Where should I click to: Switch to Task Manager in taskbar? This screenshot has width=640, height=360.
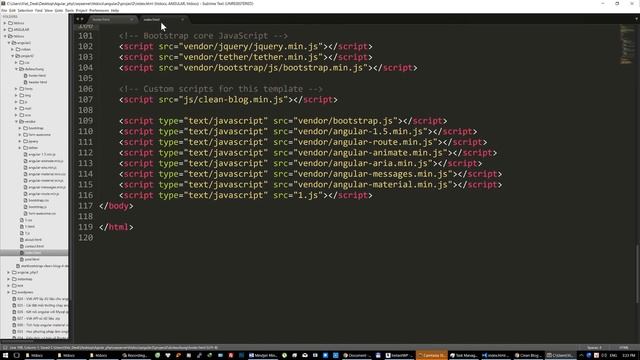tap(463, 356)
